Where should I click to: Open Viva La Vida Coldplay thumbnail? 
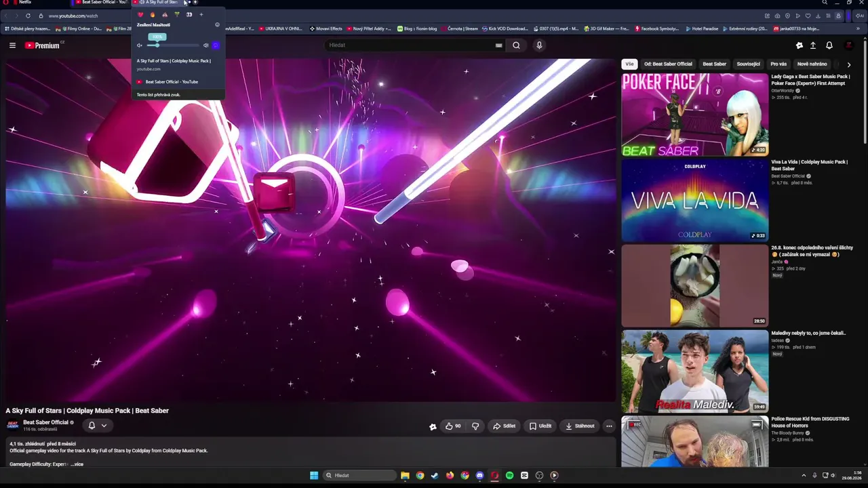pos(695,200)
